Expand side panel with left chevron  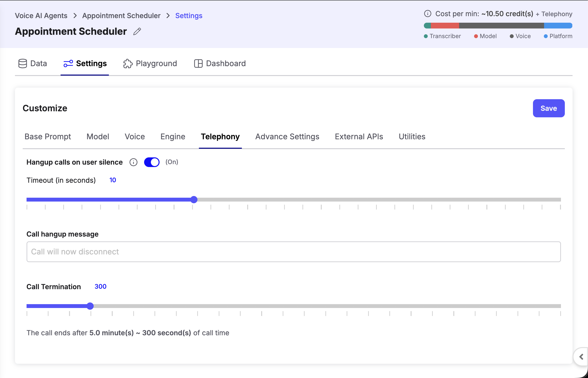coord(581,357)
